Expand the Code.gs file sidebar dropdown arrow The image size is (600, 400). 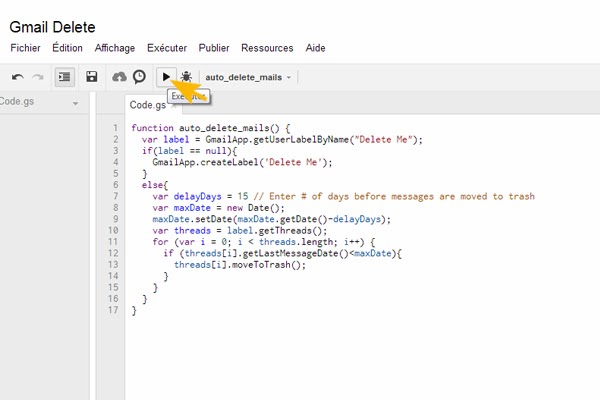pos(75,103)
